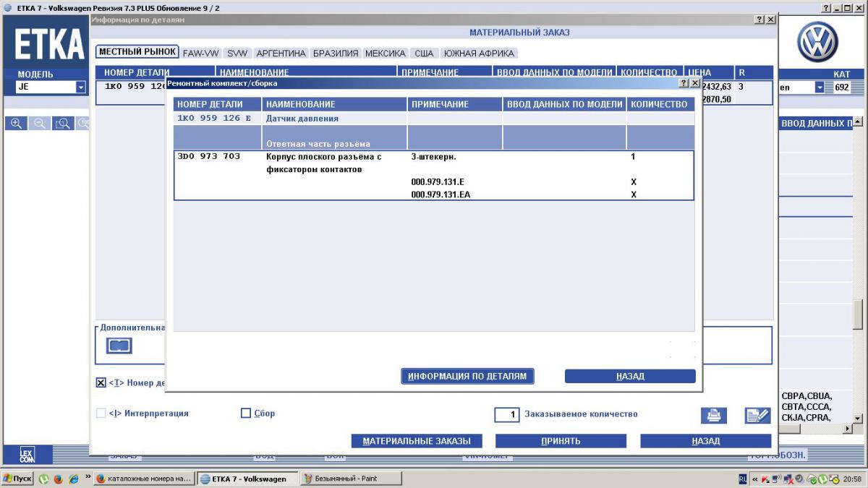
Task: Click the scroll-right arrow in right panel
Action: click(848, 429)
